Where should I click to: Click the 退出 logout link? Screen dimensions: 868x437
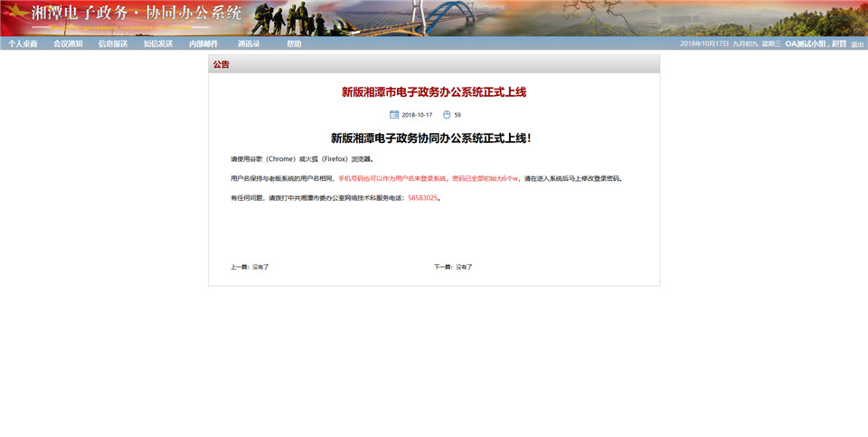click(856, 44)
